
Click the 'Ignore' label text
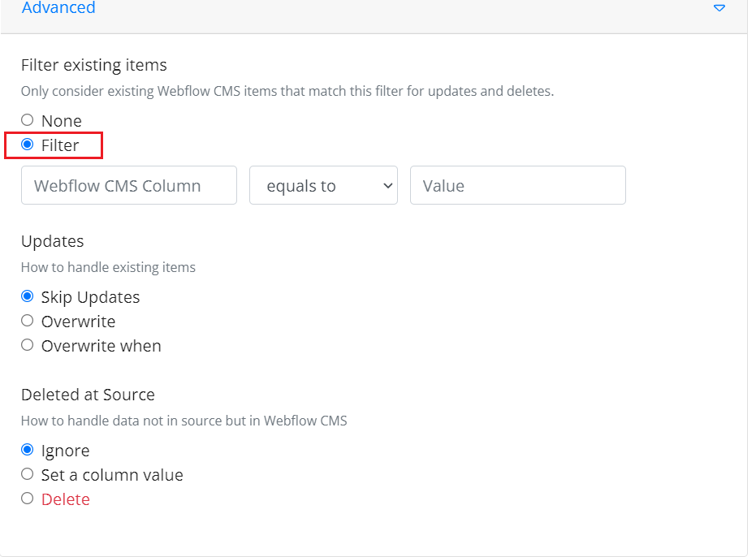66,451
